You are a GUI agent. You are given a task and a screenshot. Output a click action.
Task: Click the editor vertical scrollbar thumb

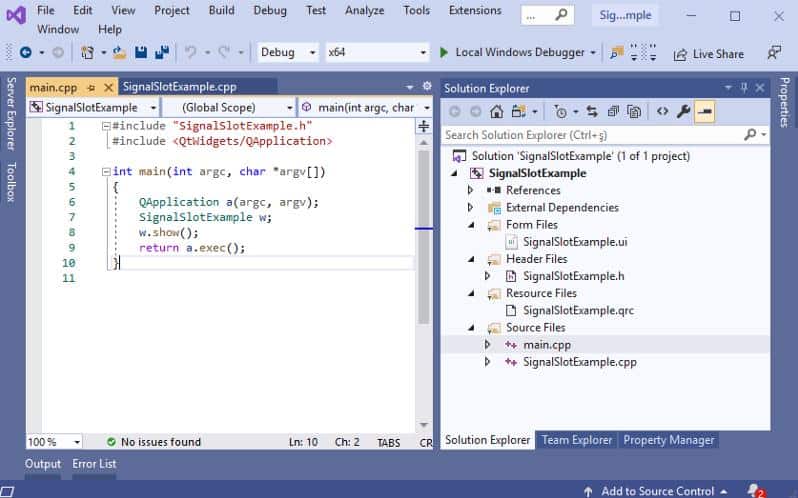423,237
